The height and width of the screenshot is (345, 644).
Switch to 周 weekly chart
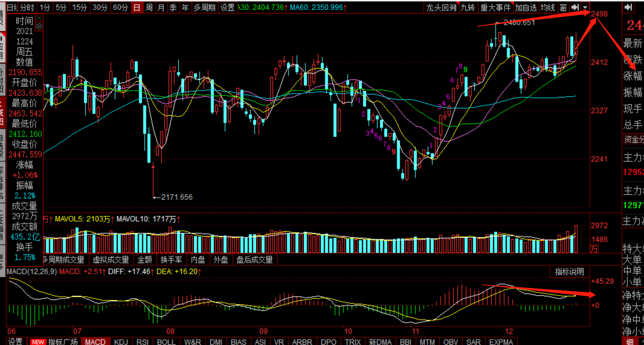coord(149,8)
